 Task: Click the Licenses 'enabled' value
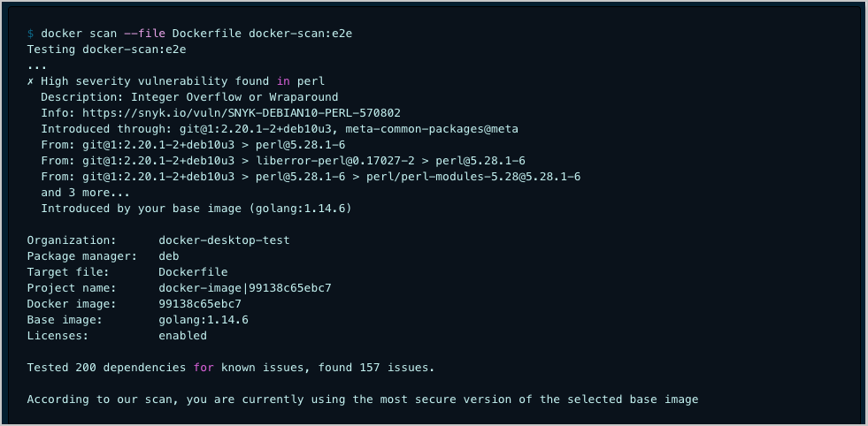coord(182,336)
